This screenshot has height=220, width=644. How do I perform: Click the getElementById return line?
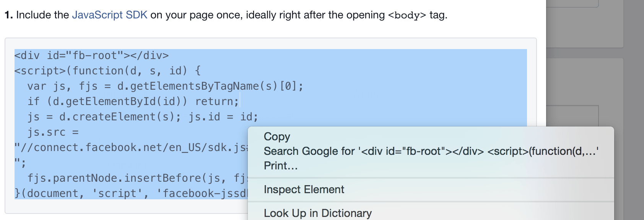tap(133, 102)
